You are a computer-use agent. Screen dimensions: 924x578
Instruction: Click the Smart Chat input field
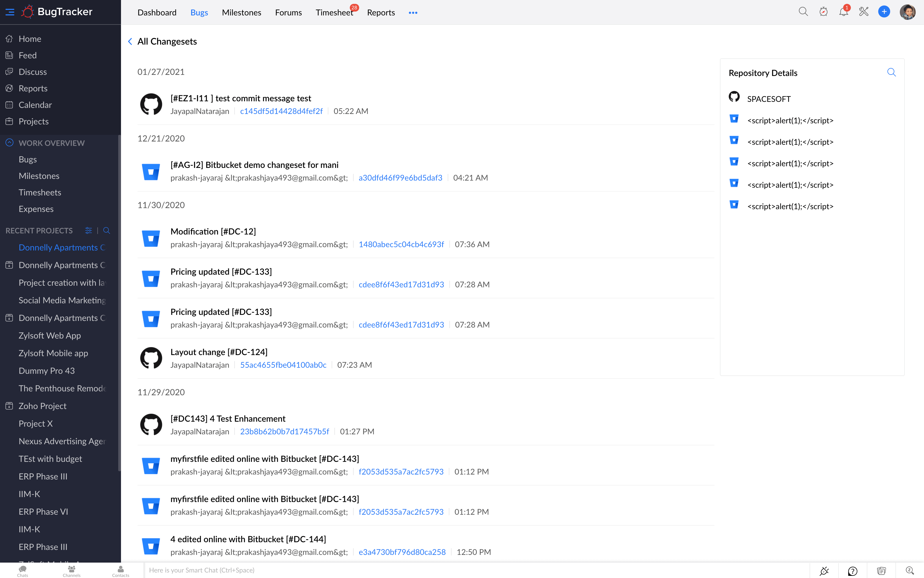point(477,570)
